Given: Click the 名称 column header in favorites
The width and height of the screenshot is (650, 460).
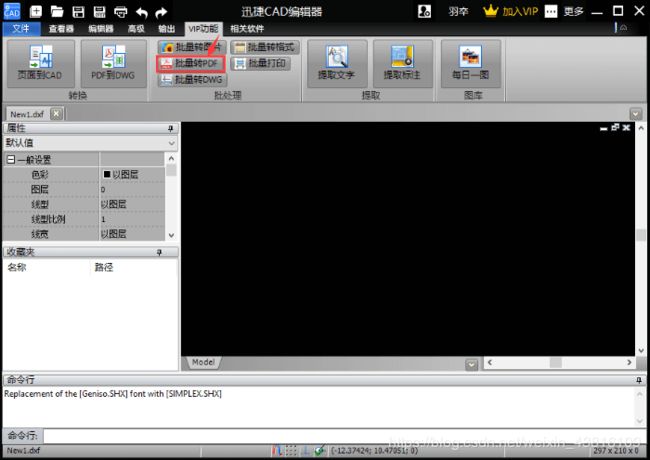Looking at the screenshot, I should coord(17,267).
